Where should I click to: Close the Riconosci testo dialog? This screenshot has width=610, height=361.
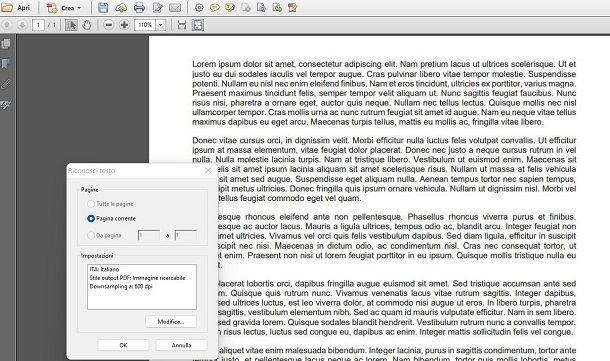(208, 170)
